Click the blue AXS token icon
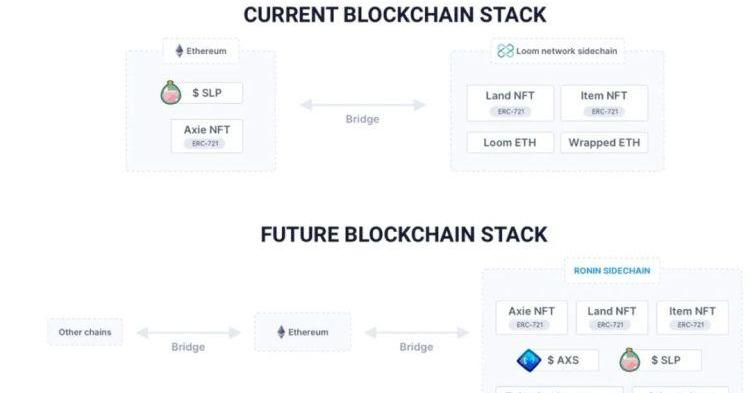The image size is (750, 393). 529,360
